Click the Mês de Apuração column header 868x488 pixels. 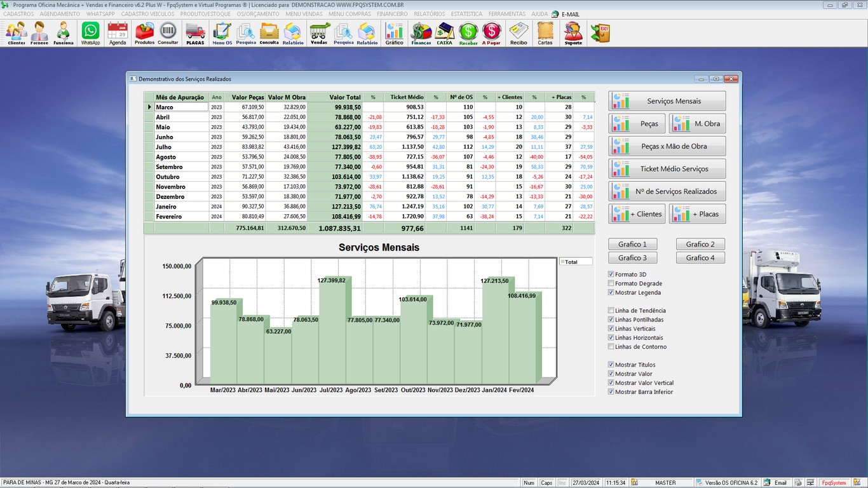click(x=181, y=97)
